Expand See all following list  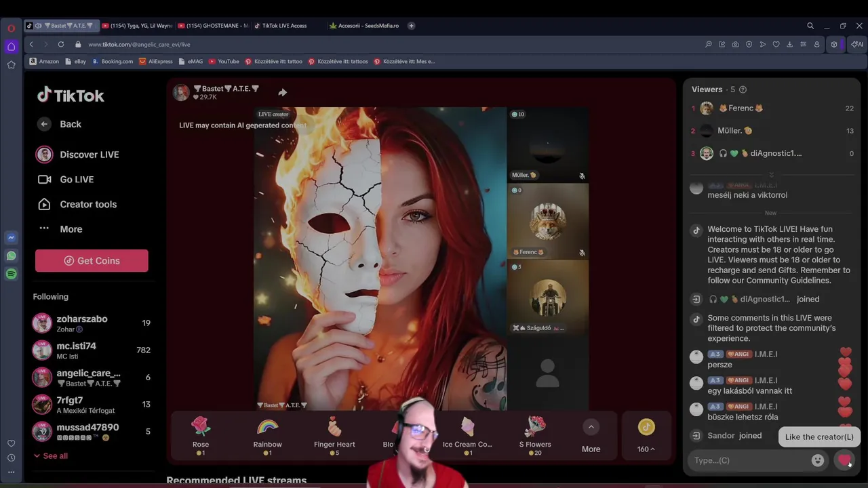51,456
